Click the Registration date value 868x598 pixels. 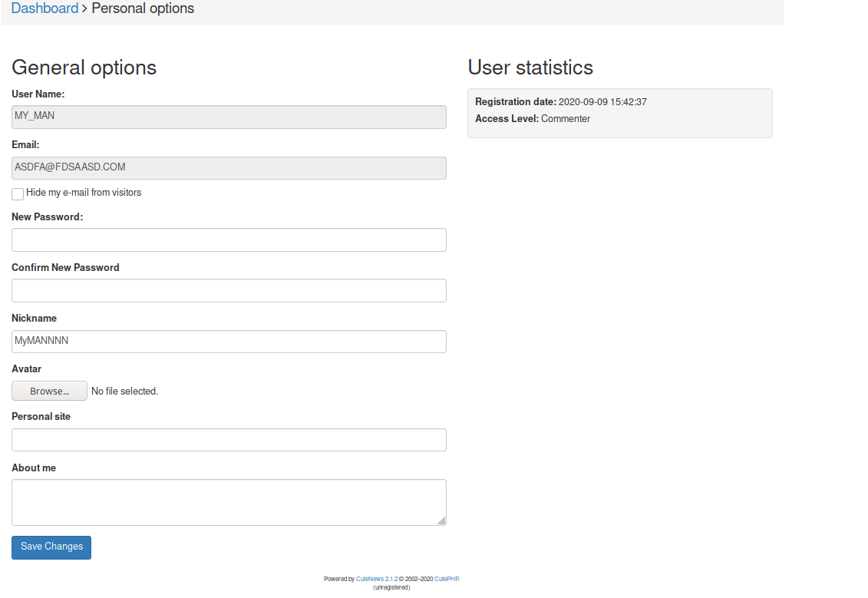click(x=602, y=102)
